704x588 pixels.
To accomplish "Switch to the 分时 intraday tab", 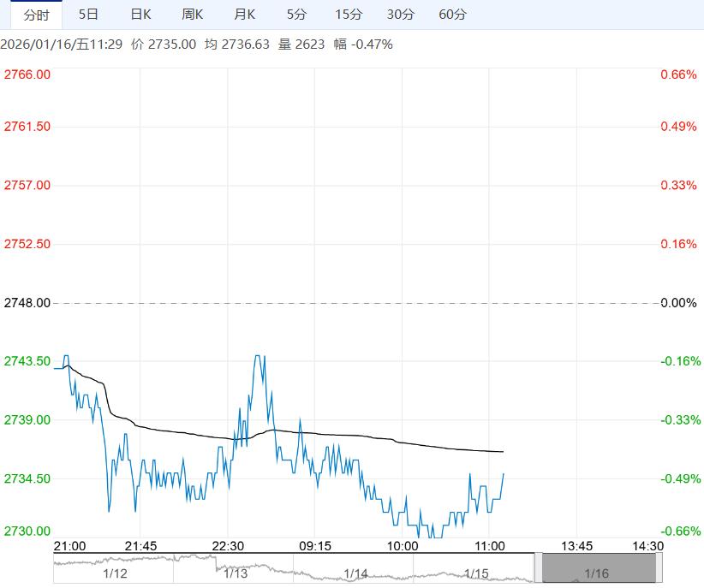I will click(36, 15).
